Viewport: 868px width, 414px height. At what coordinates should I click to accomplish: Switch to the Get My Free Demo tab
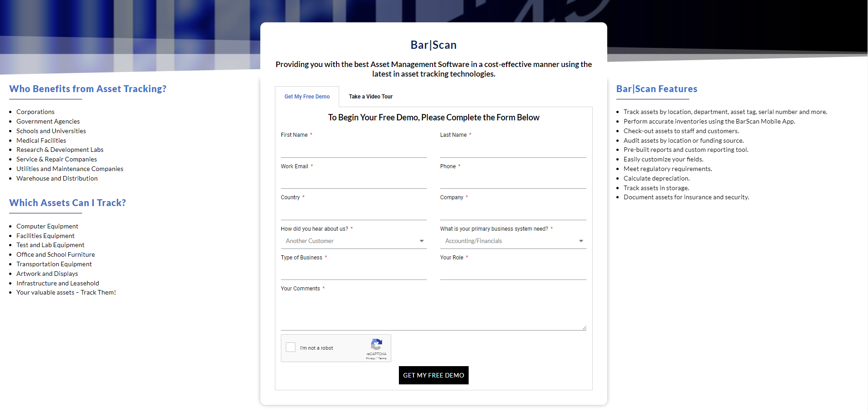coord(307,97)
